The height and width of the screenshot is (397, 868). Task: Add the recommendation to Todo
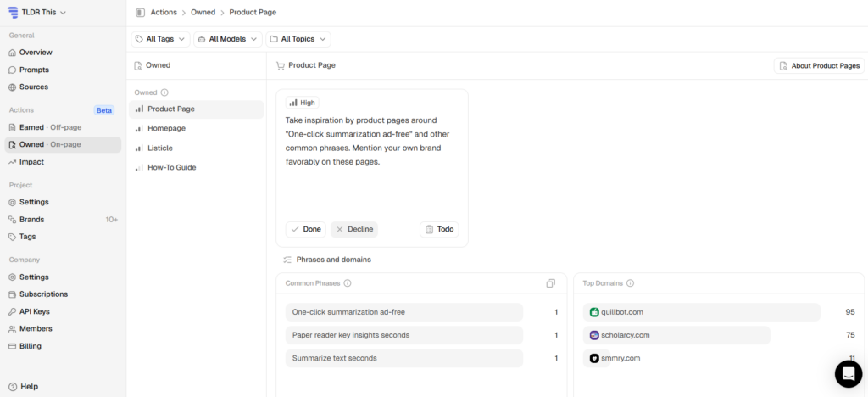(439, 229)
